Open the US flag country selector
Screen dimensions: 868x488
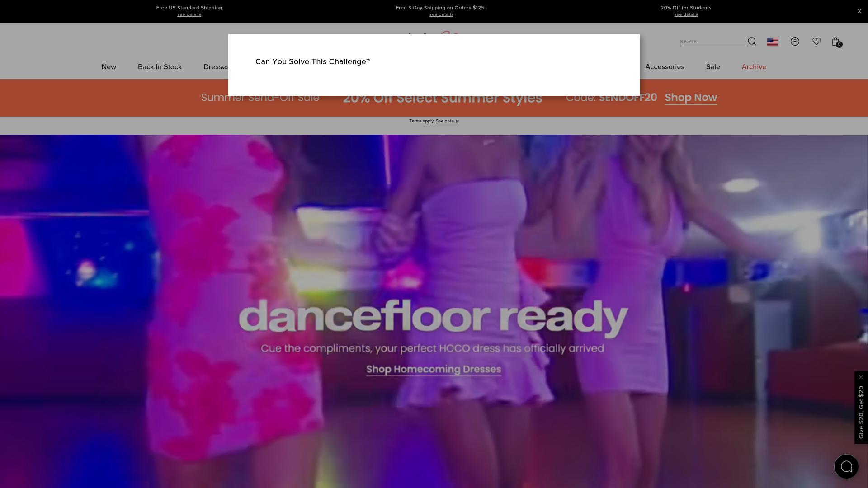(772, 42)
